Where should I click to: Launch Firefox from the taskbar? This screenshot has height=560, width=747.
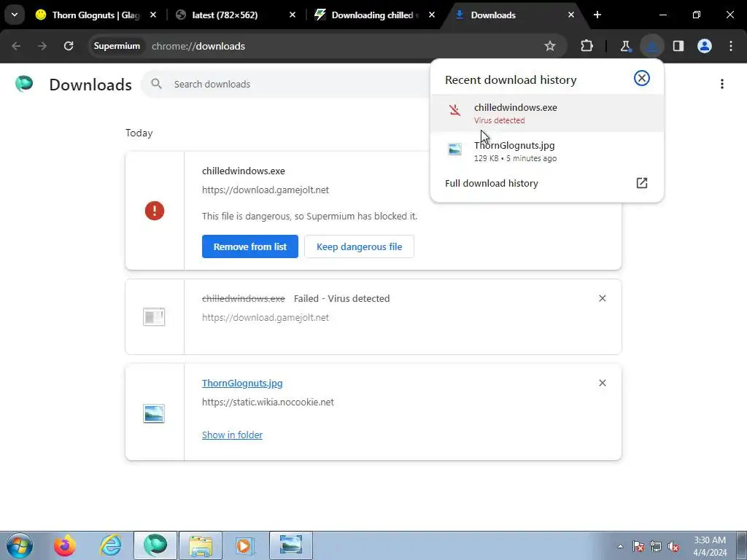coord(65,545)
